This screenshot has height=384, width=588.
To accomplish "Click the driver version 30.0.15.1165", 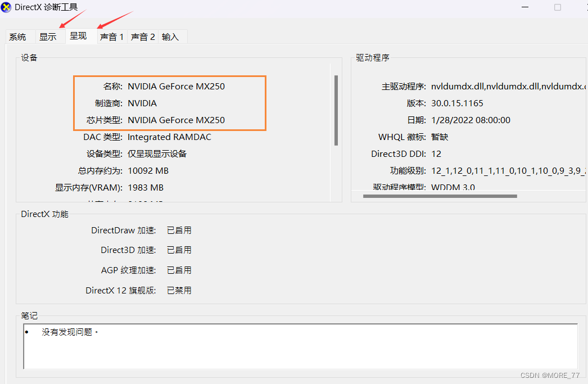I will pyautogui.click(x=457, y=103).
